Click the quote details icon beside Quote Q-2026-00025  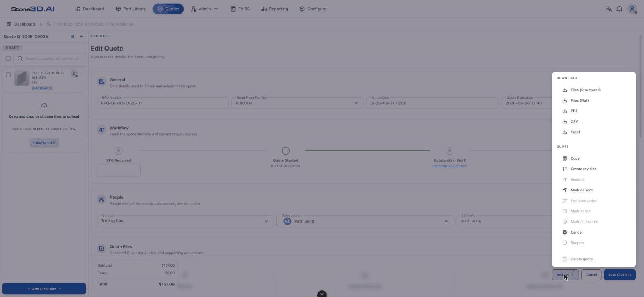72,37
